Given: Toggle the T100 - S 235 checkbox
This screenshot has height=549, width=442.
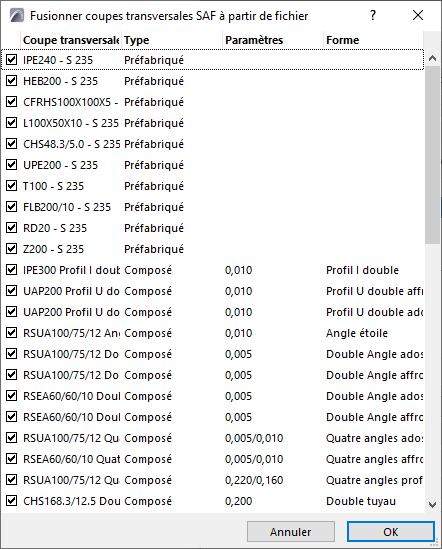Looking at the screenshot, I should point(12,186).
